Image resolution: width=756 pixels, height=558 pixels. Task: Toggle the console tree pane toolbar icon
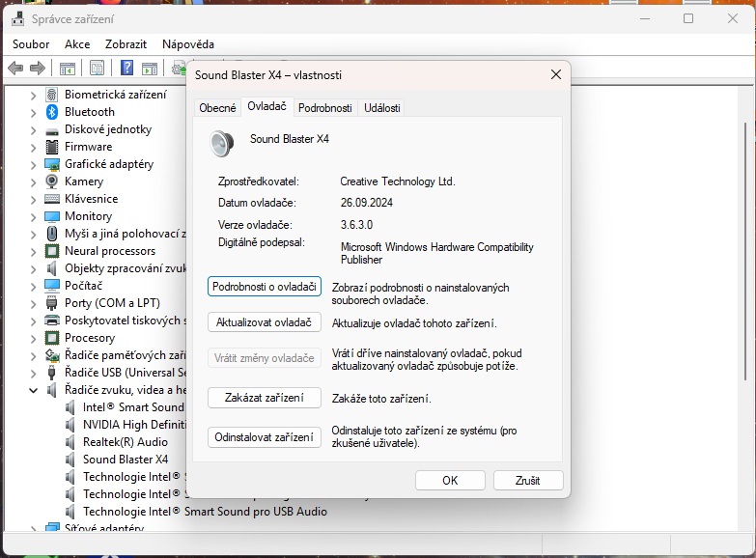[x=68, y=69]
